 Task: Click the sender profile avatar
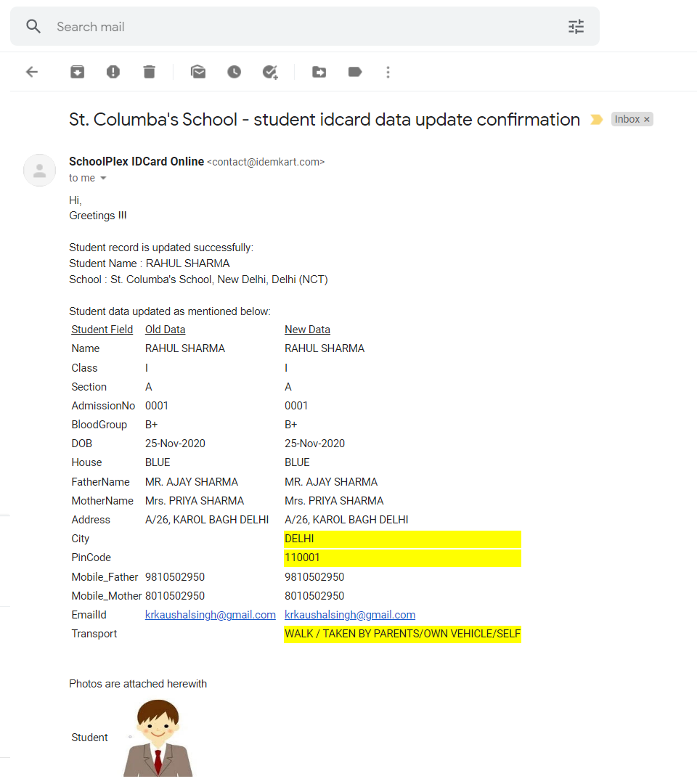point(40,171)
